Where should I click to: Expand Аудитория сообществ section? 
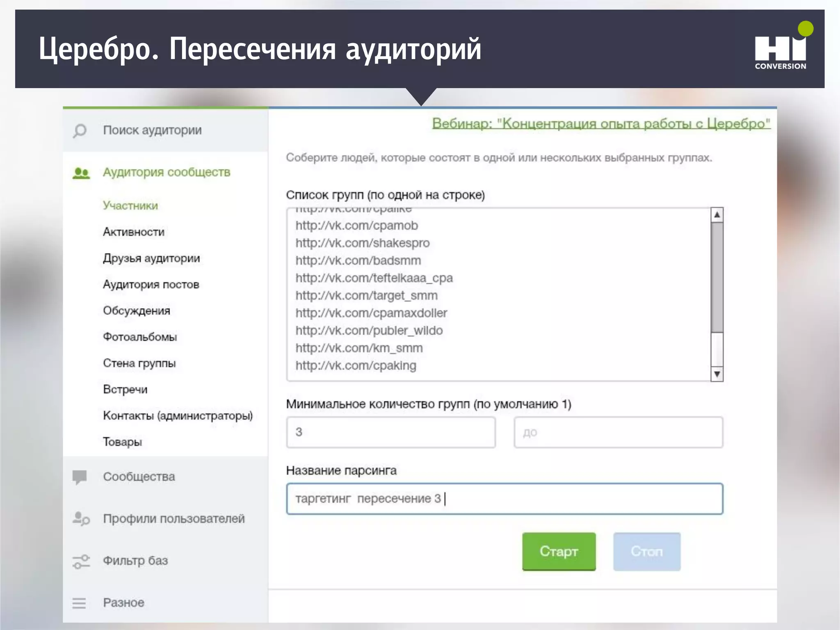[x=167, y=172]
